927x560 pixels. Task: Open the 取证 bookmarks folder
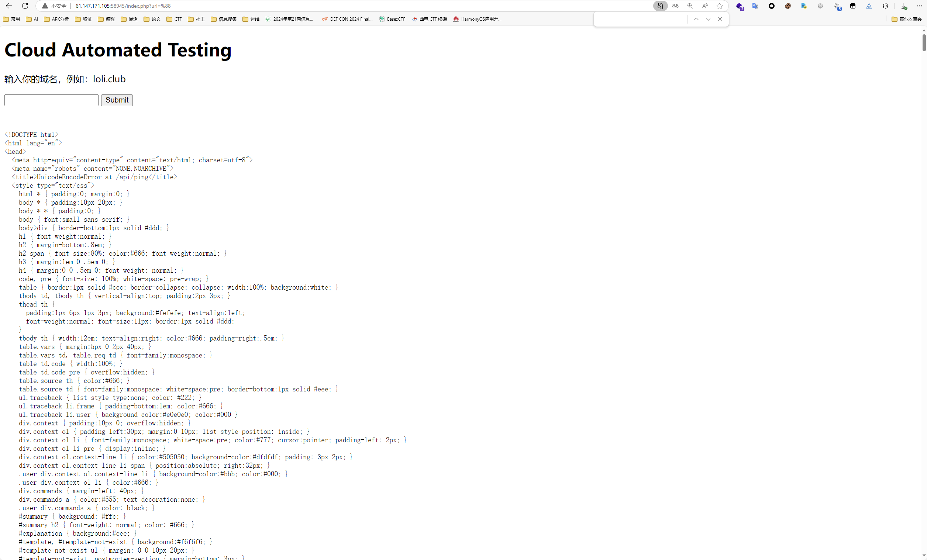tap(83, 19)
